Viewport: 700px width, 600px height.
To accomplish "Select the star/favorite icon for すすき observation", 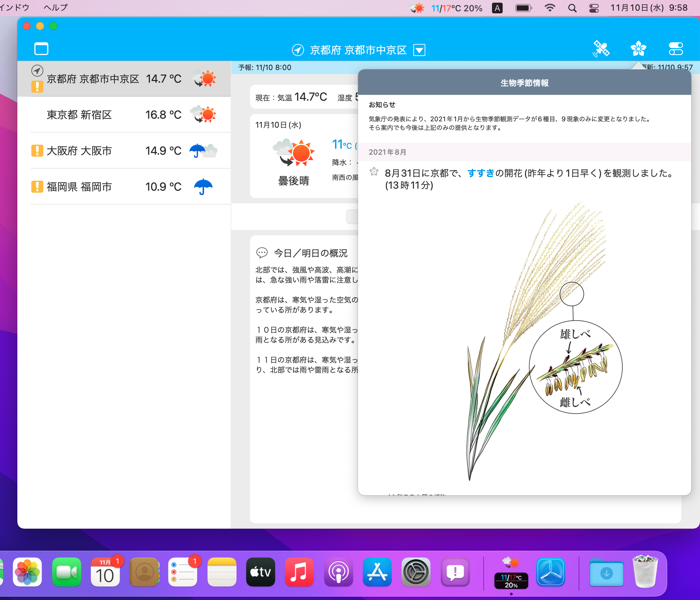I will (373, 173).
